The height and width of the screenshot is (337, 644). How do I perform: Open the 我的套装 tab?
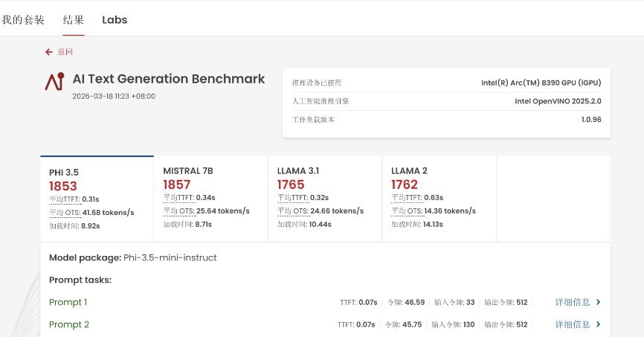point(22,20)
